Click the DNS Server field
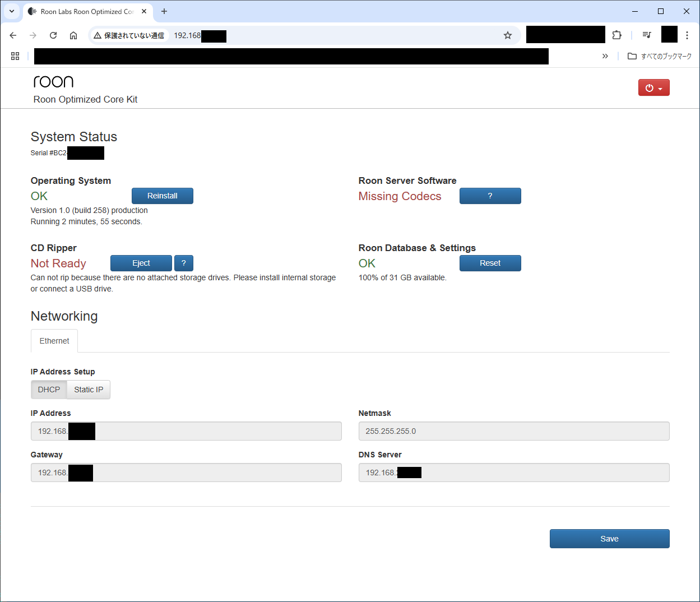Screen dimensions: 700x602 514,473
